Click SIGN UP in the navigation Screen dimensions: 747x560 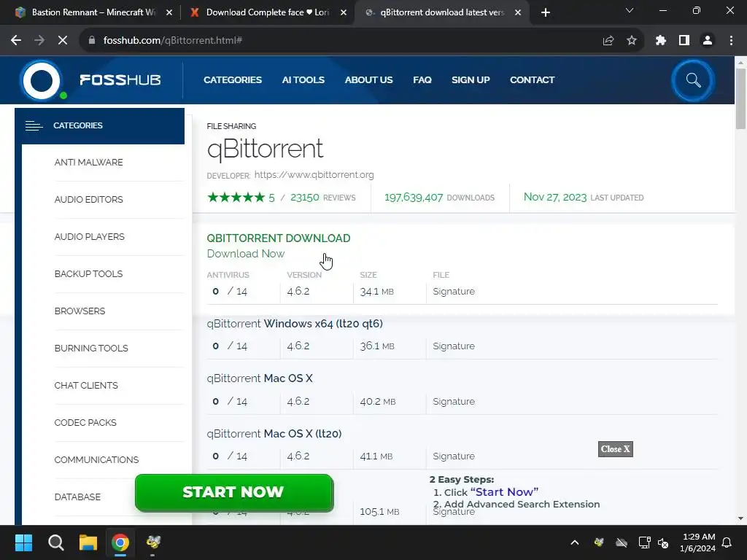tap(471, 80)
